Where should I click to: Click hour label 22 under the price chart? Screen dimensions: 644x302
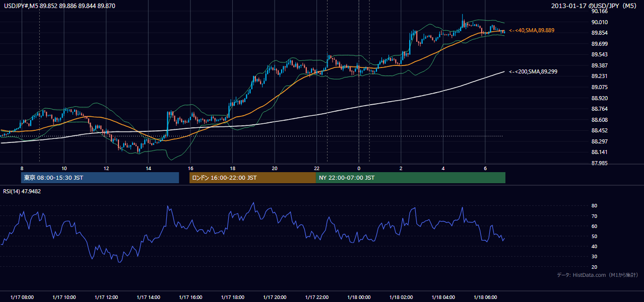tap(316, 168)
